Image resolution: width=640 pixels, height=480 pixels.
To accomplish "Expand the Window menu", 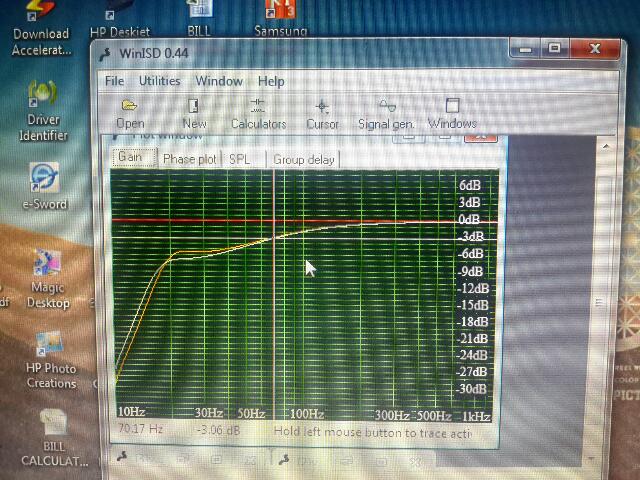I will click(x=219, y=81).
